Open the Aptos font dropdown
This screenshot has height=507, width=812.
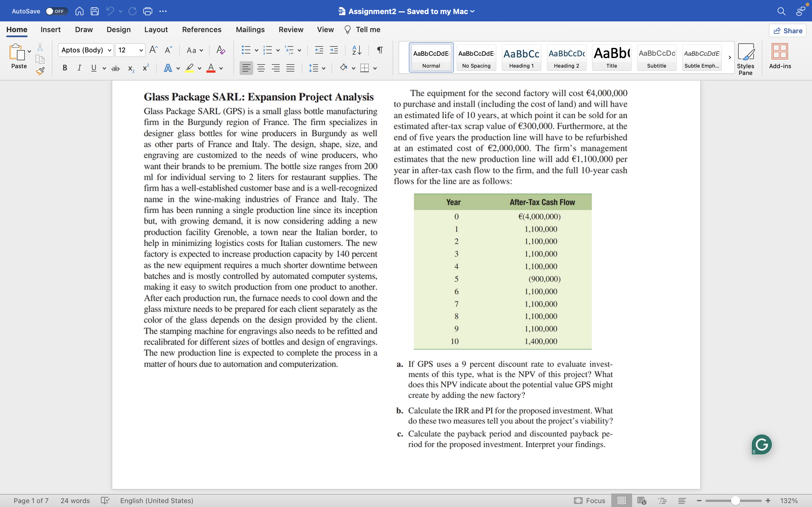click(x=109, y=50)
